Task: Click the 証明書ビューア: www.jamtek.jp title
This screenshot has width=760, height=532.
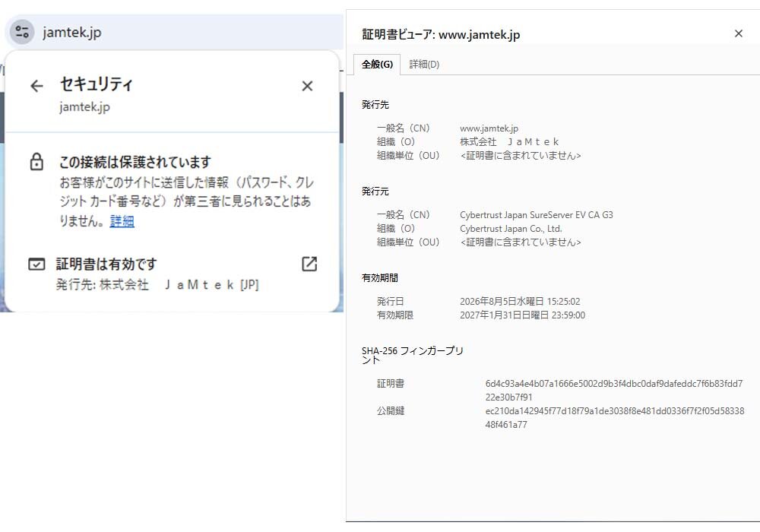Action: pos(441,34)
